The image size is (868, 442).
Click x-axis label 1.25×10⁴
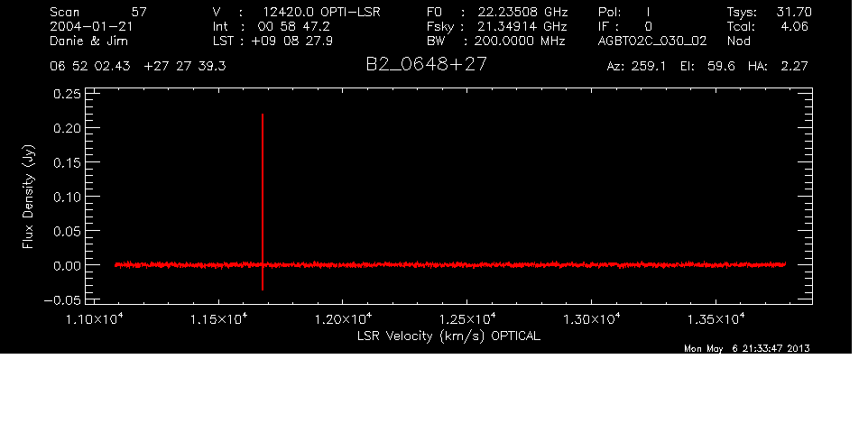click(x=467, y=319)
